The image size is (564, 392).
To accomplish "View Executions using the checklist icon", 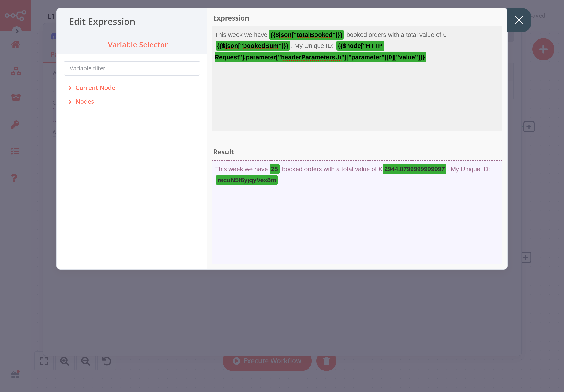I will tap(15, 151).
